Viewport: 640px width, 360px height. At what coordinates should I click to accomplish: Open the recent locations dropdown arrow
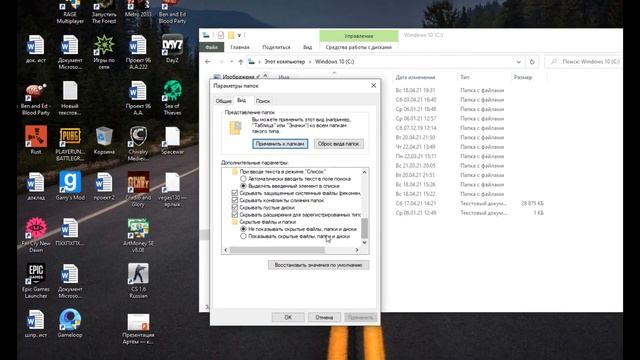231,62
